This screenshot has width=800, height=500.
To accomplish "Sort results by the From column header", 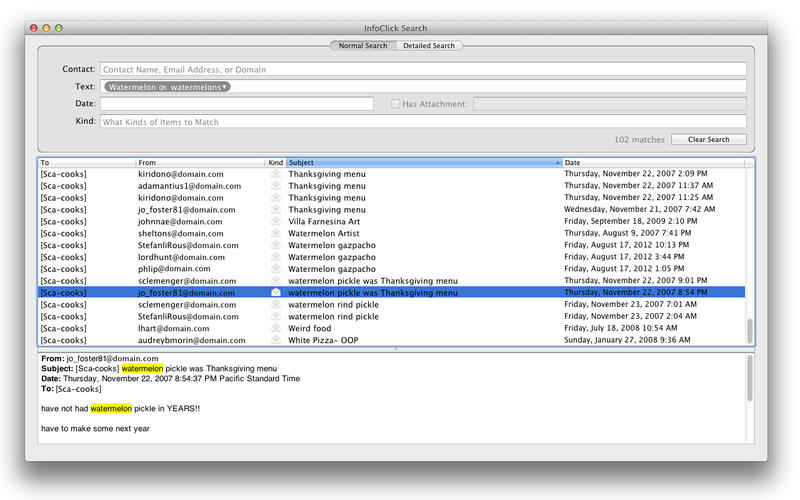I will (x=200, y=162).
